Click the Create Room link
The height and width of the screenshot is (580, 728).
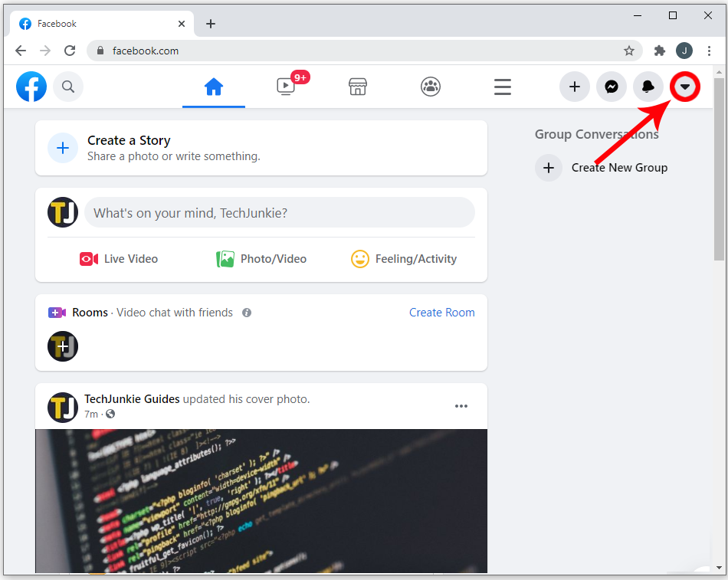441,313
